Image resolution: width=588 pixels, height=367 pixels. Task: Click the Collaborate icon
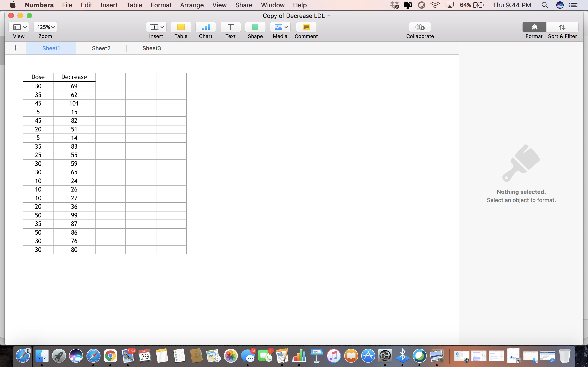pyautogui.click(x=420, y=27)
